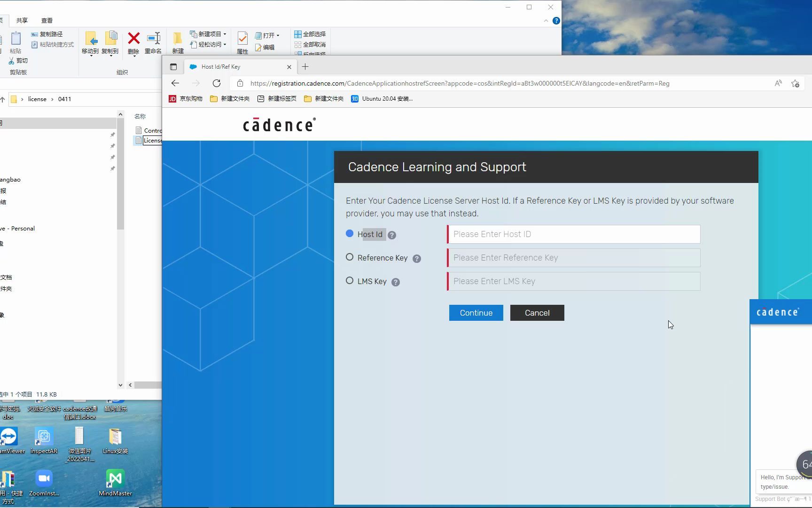
Task: Click the Reference Key input field
Action: click(574, 258)
